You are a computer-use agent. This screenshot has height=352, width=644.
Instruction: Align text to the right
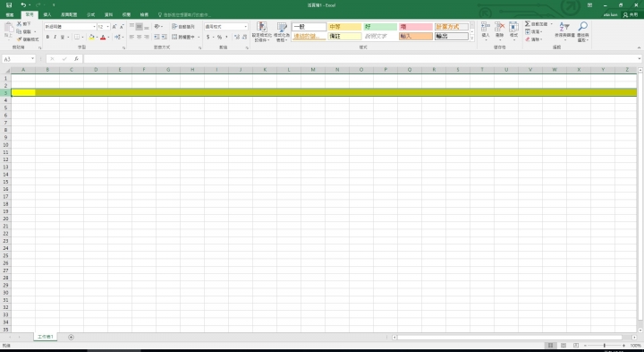click(x=147, y=37)
